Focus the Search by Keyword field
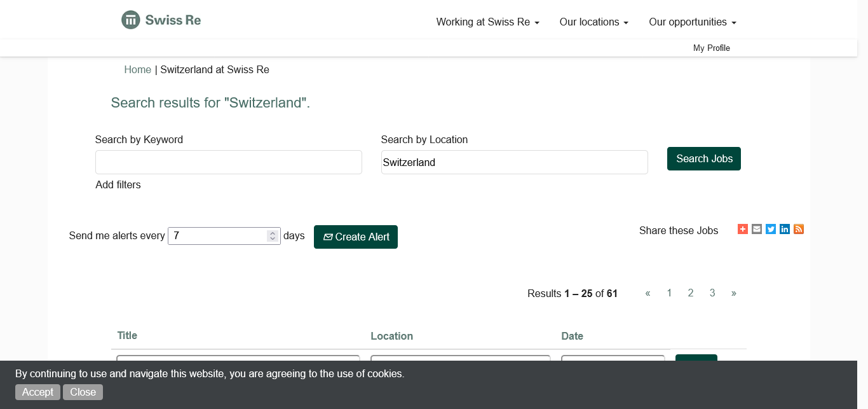Screen dimensions: 868x409 228,162
